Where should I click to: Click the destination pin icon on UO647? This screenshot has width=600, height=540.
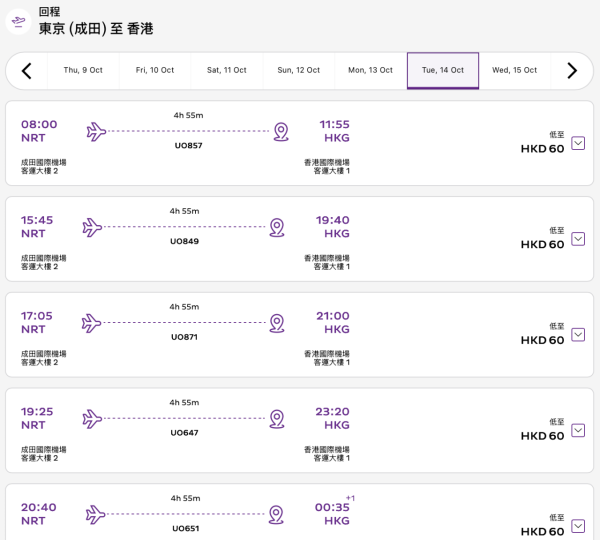tap(277, 419)
